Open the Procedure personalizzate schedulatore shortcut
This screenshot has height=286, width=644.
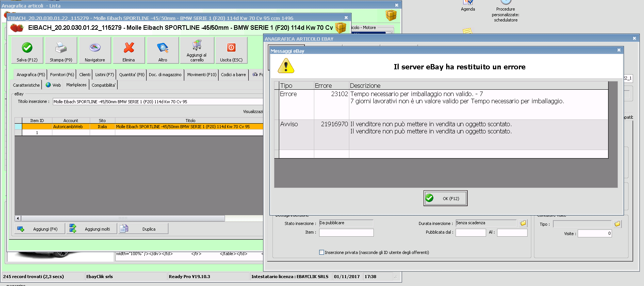[506, 11]
